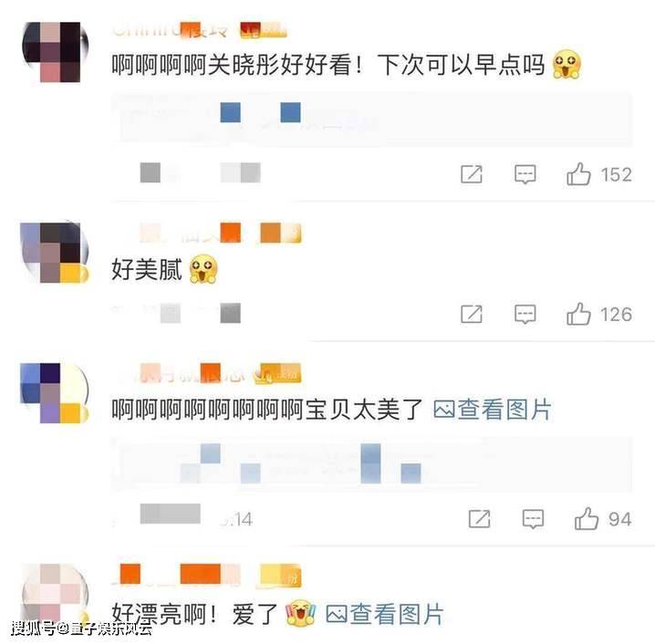The height and width of the screenshot is (644, 655).
Task: Open nested reply box under first comment
Action: pyautogui.click(x=372, y=119)
